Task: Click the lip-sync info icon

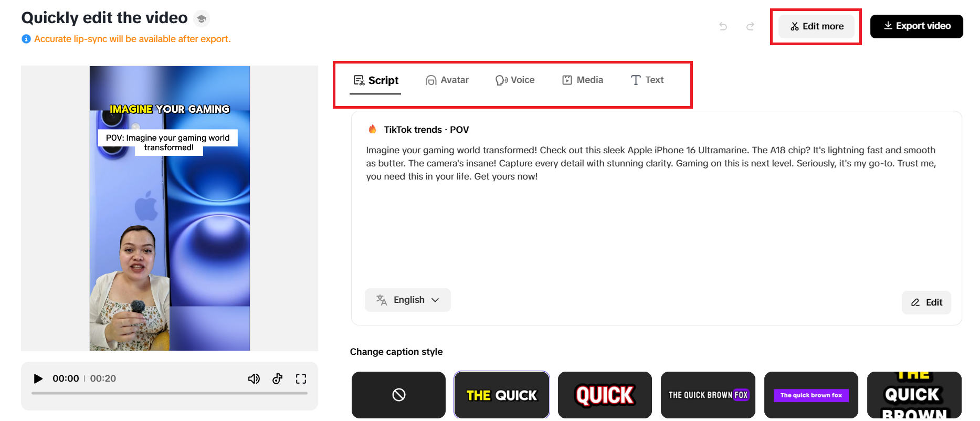Action: pos(26,39)
